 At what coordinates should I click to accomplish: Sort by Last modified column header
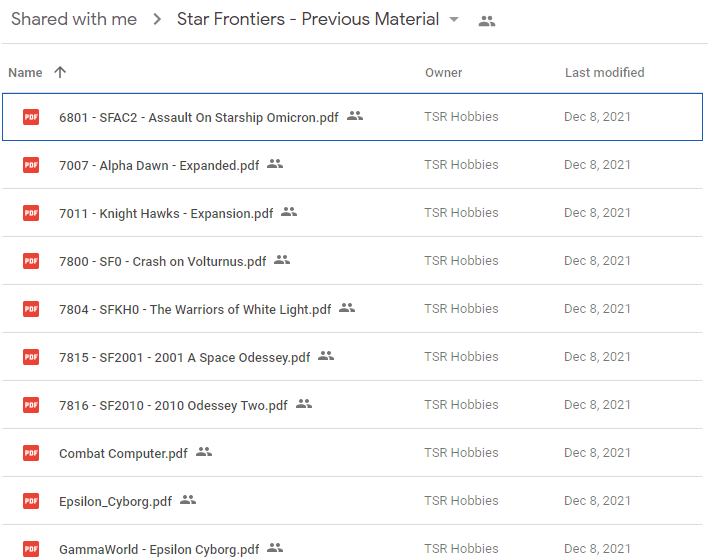tap(605, 72)
